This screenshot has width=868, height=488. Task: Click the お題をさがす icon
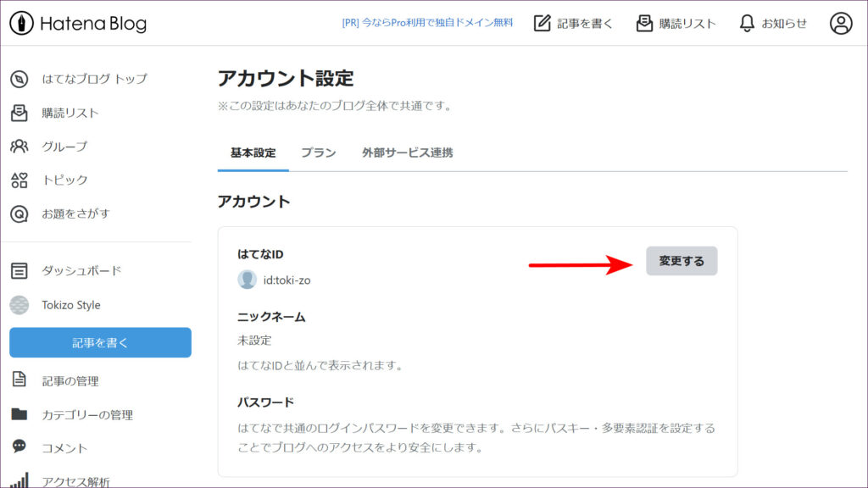point(19,213)
